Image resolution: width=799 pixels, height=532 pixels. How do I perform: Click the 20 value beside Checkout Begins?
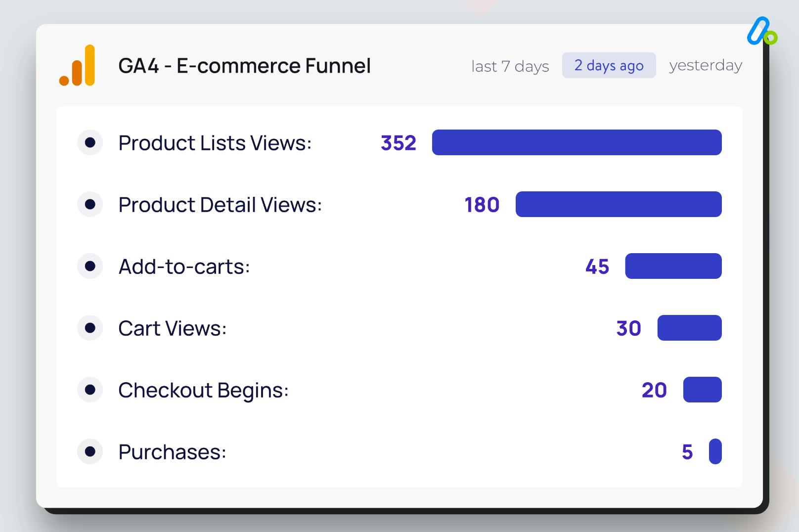click(x=655, y=390)
